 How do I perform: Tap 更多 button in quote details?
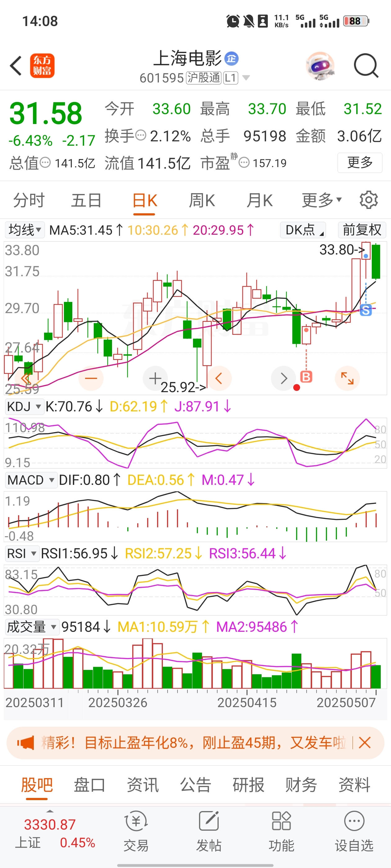pos(360,163)
